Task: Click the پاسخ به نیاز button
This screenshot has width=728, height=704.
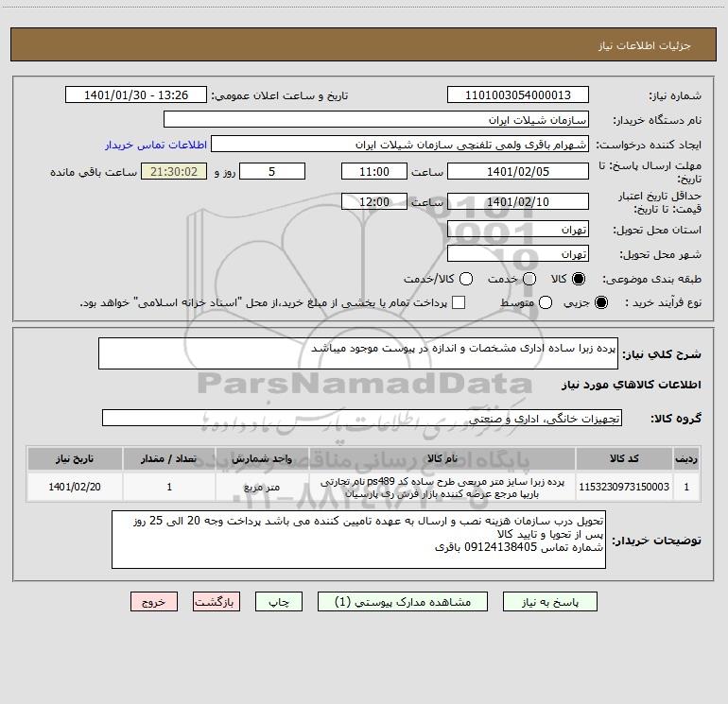Action: [x=550, y=602]
